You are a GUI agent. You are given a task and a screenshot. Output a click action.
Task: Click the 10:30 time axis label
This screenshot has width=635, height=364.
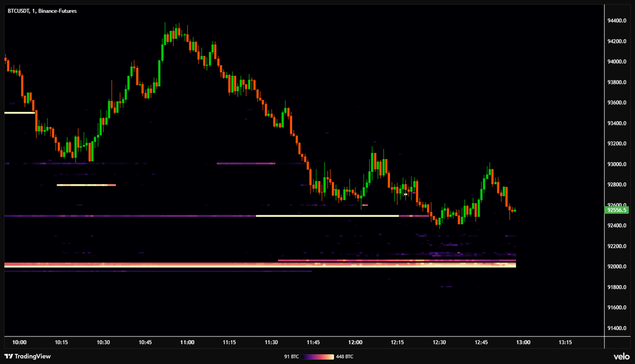pos(103,342)
